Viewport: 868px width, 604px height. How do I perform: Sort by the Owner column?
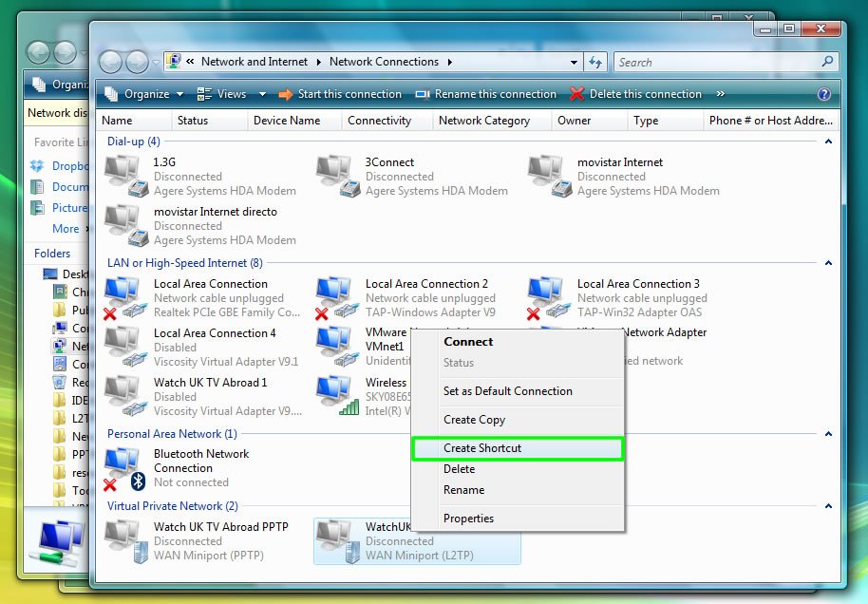coord(590,121)
